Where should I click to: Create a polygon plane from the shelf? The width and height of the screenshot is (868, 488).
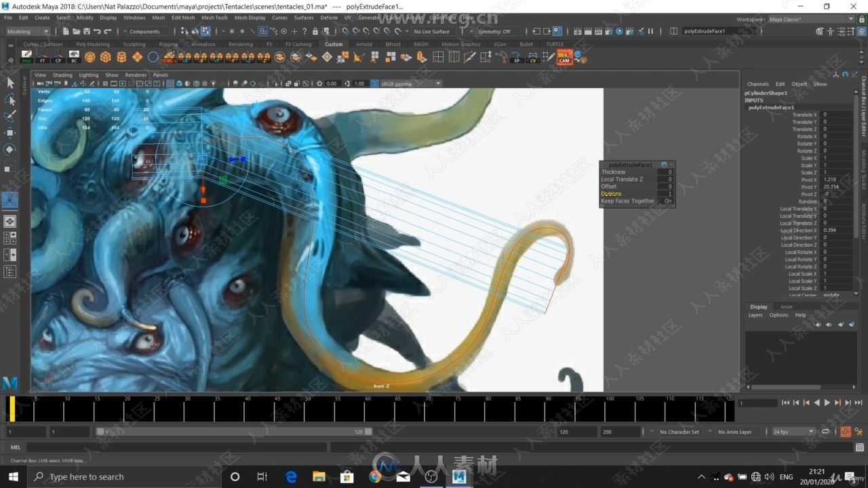coord(137,57)
